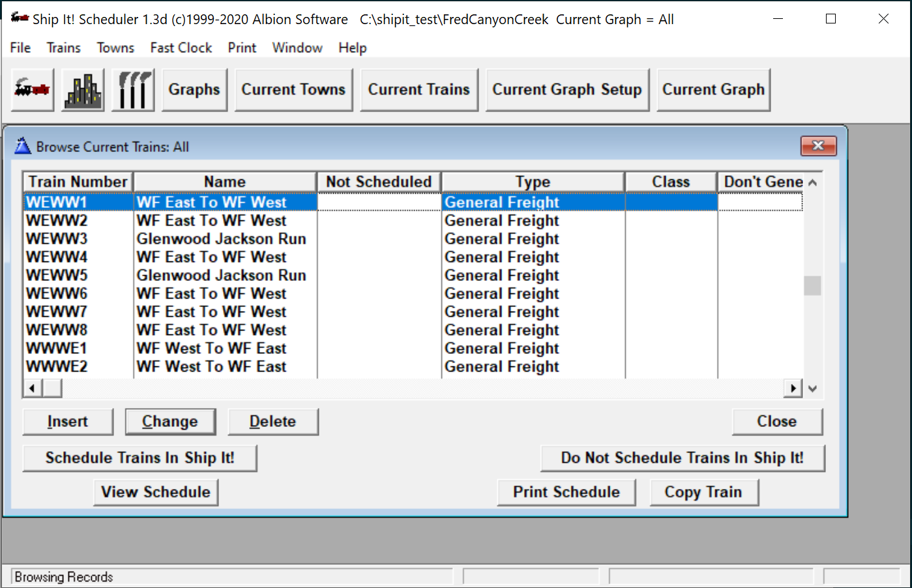
Task: Click the blue triangle icon of Browse Current Trains window
Action: (x=23, y=145)
